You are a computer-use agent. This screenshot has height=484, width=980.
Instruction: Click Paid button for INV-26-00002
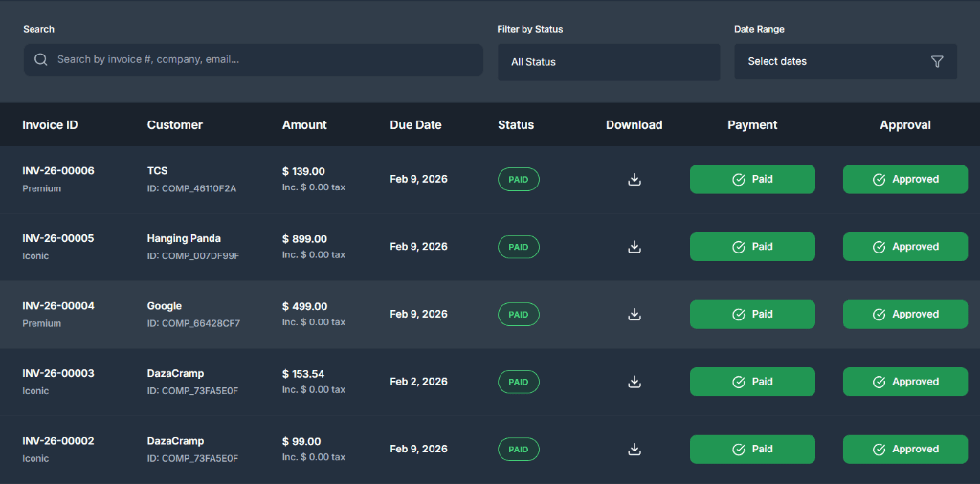752,449
